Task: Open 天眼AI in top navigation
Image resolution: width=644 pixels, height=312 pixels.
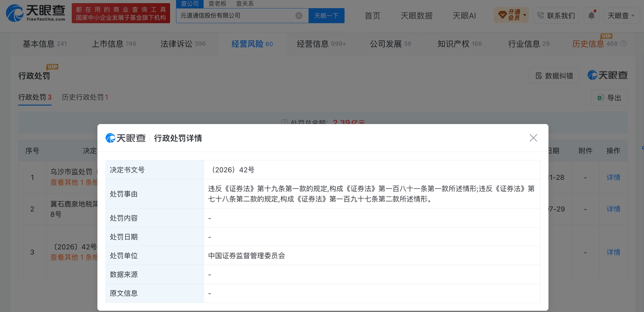Action: [x=464, y=16]
